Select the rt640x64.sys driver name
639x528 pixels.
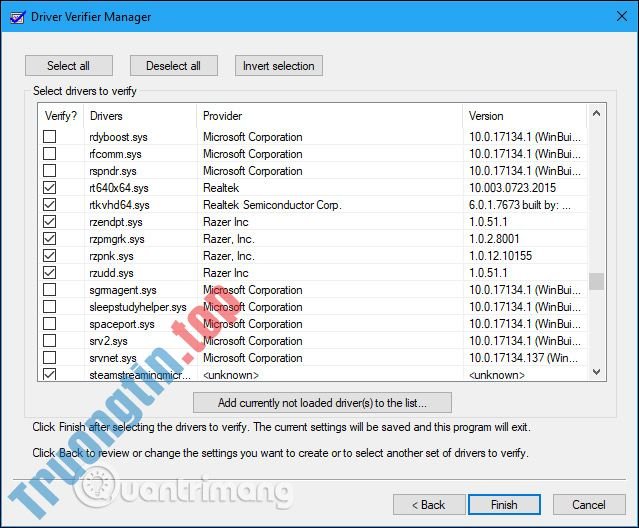[x=119, y=188]
